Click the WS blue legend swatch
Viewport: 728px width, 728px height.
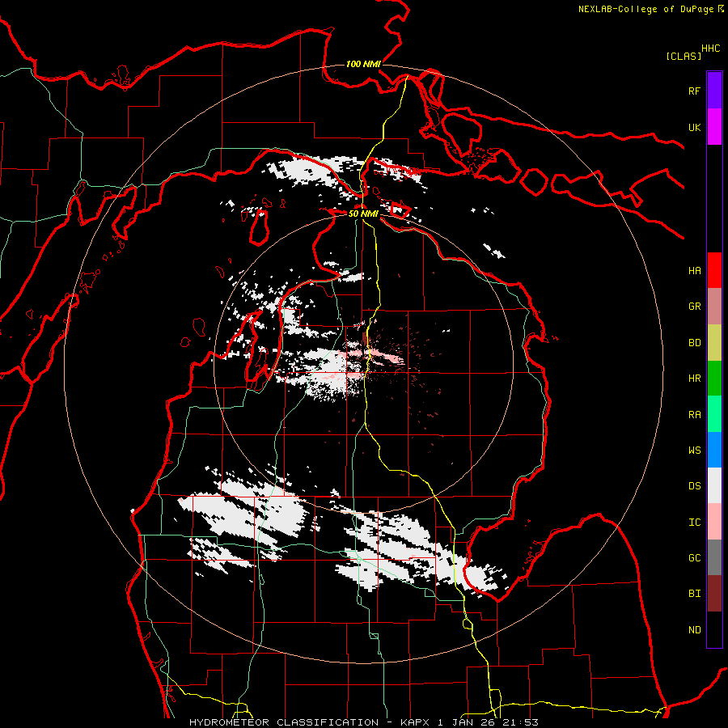[x=714, y=450]
